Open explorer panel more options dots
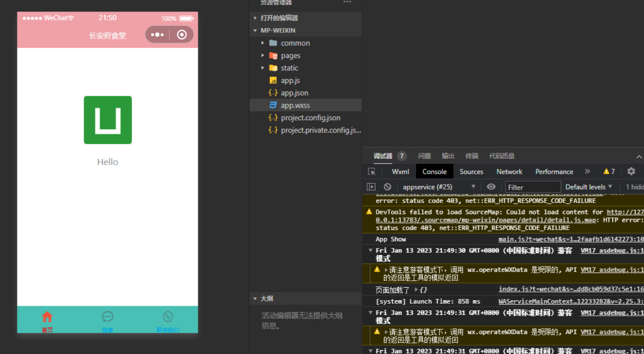 coord(347,2)
